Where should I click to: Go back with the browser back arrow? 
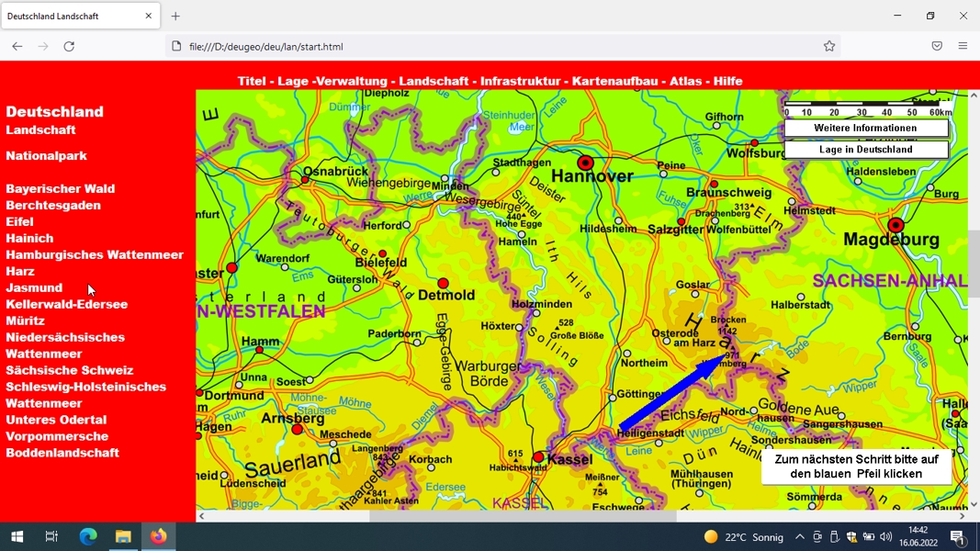click(x=17, y=46)
